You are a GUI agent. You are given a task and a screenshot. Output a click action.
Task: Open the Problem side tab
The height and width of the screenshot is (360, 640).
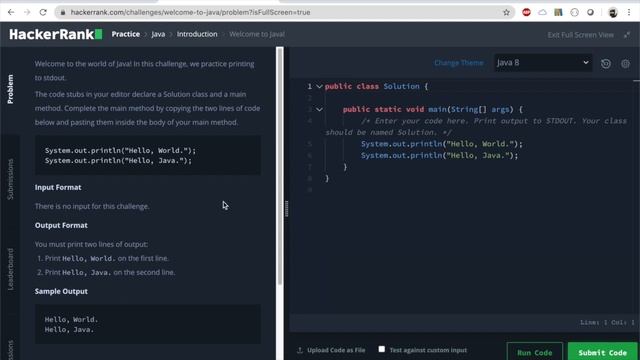10,89
